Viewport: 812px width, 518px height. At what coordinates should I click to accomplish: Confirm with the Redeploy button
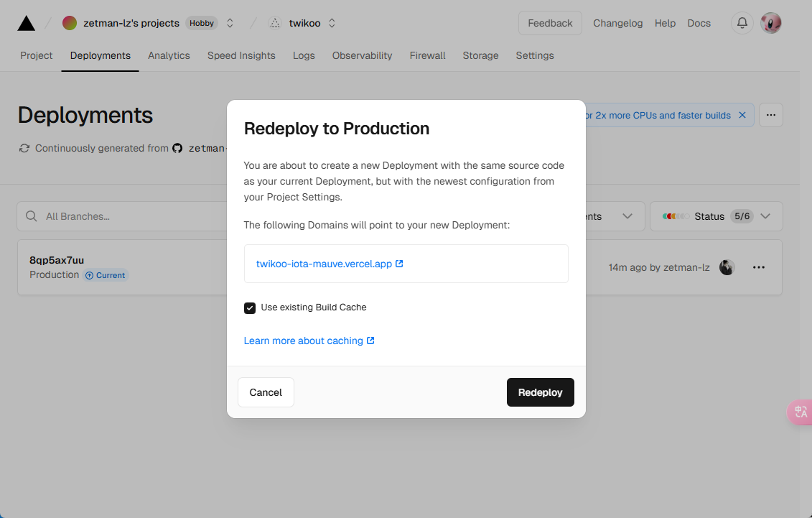(x=540, y=392)
